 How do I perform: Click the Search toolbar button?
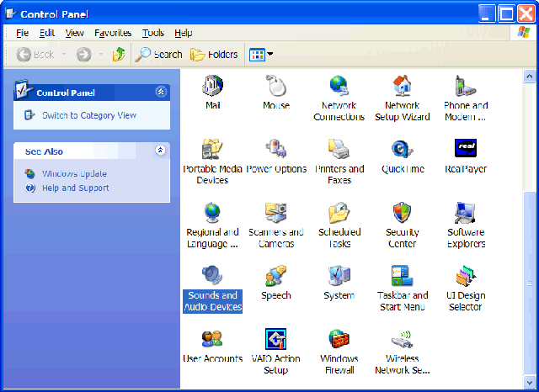(158, 54)
